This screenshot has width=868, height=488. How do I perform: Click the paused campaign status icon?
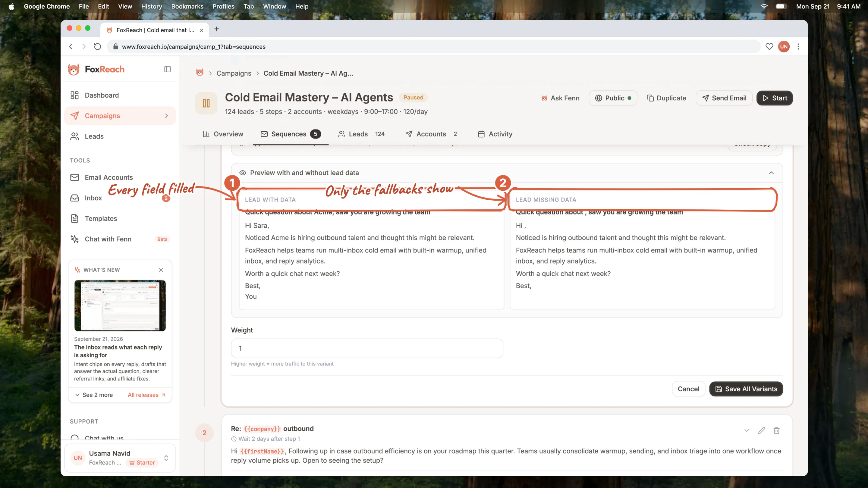(206, 103)
